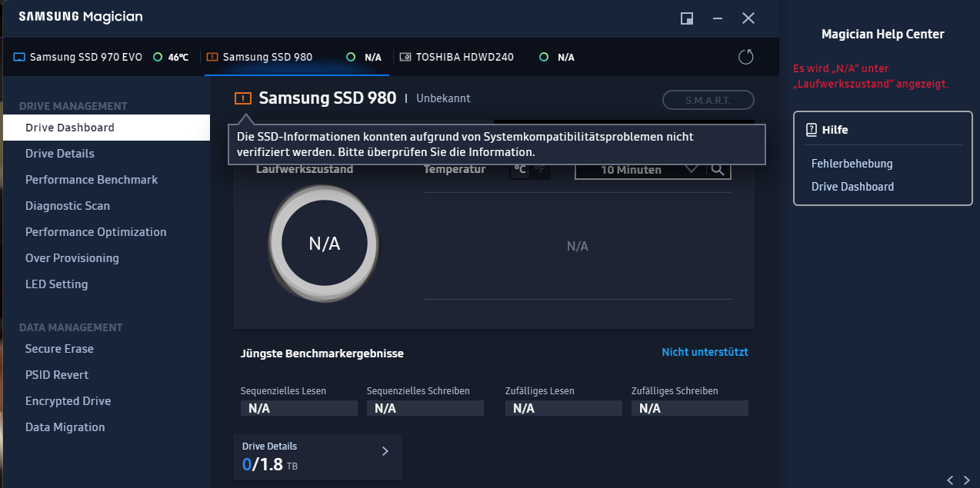Viewport: 980px width, 488px height.
Task: Select the Samsung SSD 980 drive tab
Action: [x=296, y=57]
